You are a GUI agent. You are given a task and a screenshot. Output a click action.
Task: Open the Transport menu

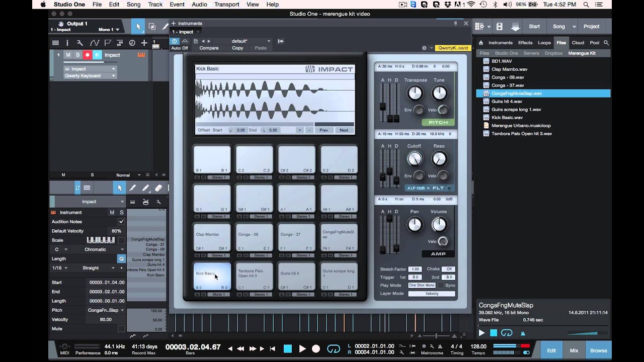point(226,5)
